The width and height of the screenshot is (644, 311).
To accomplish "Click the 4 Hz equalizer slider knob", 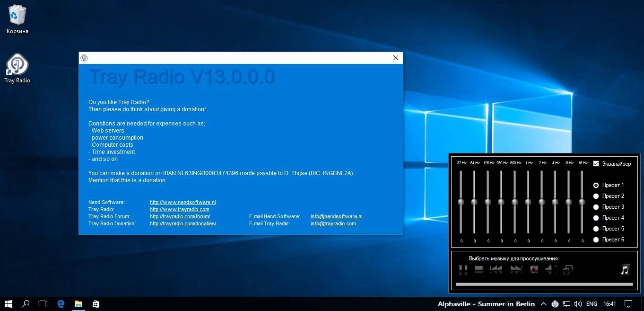I will click(x=555, y=202).
